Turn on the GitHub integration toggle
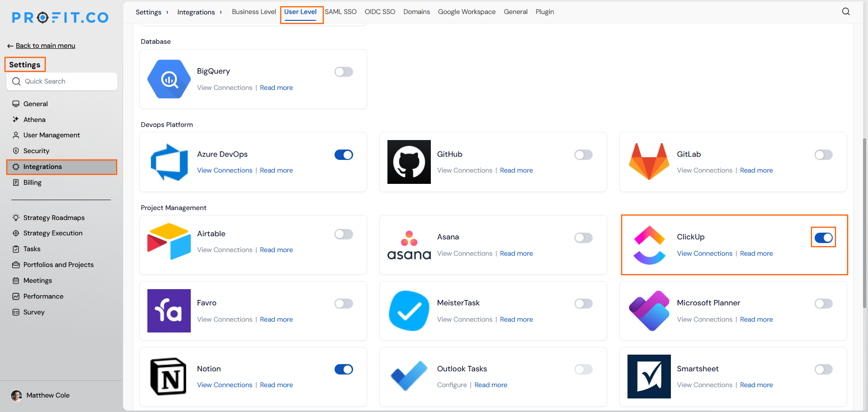868x412 pixels. (x=584, y=155)
